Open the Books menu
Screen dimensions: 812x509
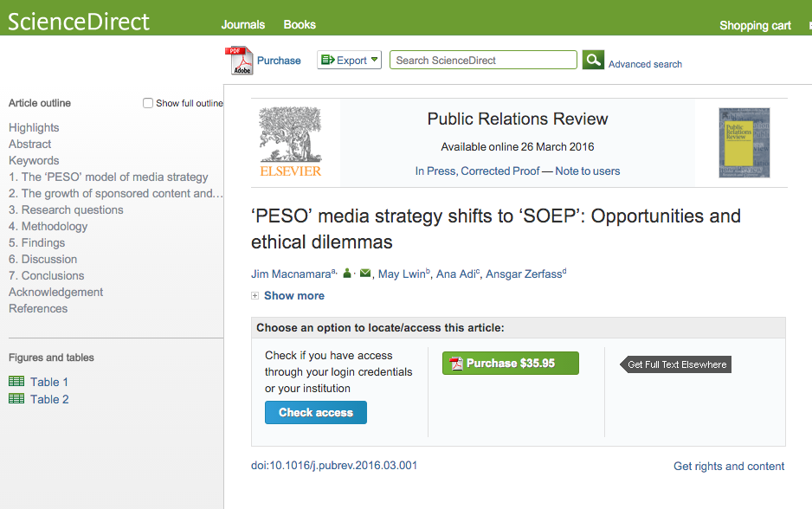(300, 24)
